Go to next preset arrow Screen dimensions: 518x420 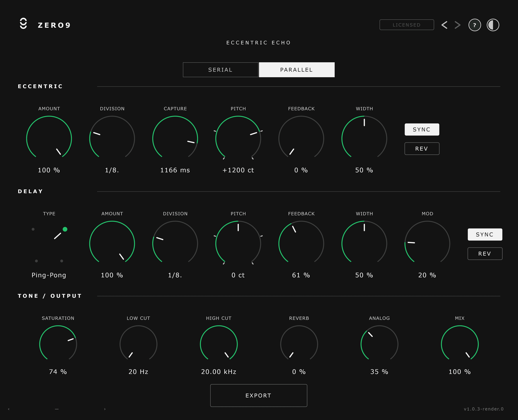[x=457, y=25]
